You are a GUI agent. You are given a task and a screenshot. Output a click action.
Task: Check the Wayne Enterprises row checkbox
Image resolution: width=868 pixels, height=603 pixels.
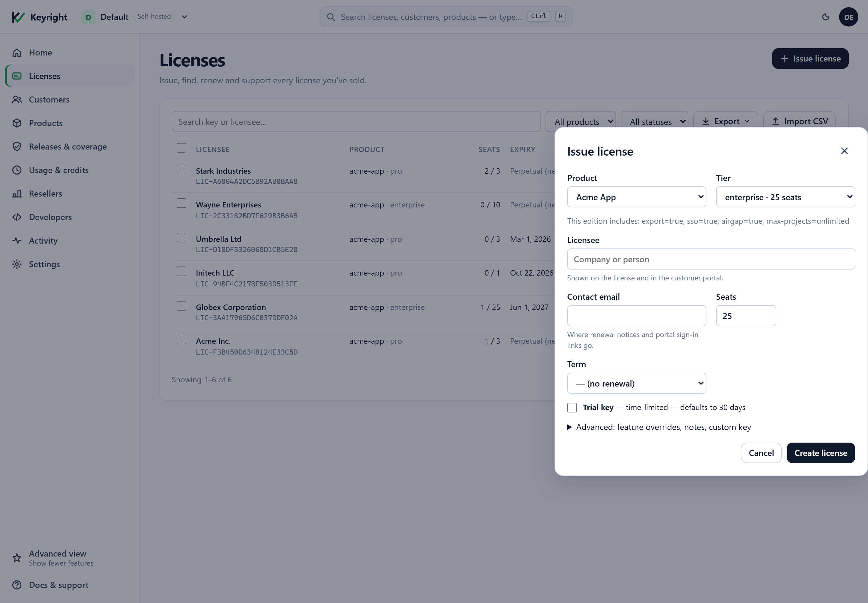(181, 203)
